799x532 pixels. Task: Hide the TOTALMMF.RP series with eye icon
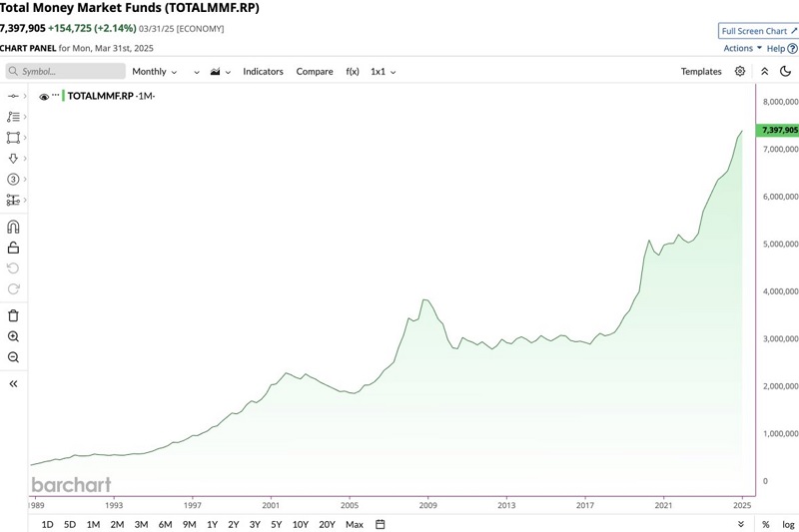[x=44, y=97]
